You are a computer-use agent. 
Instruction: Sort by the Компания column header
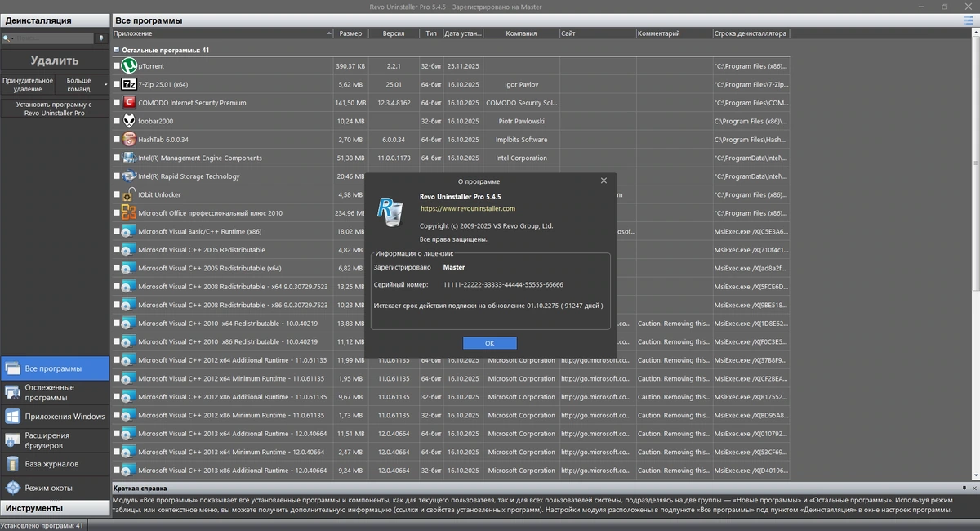click(x=521, y=33)
